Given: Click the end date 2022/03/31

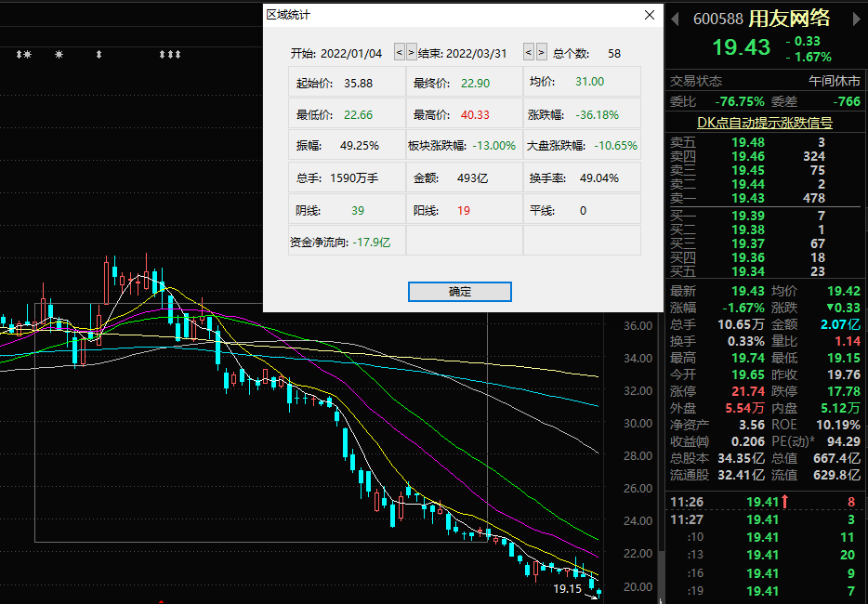Looking at the screenshot, I should coord(477,54).
